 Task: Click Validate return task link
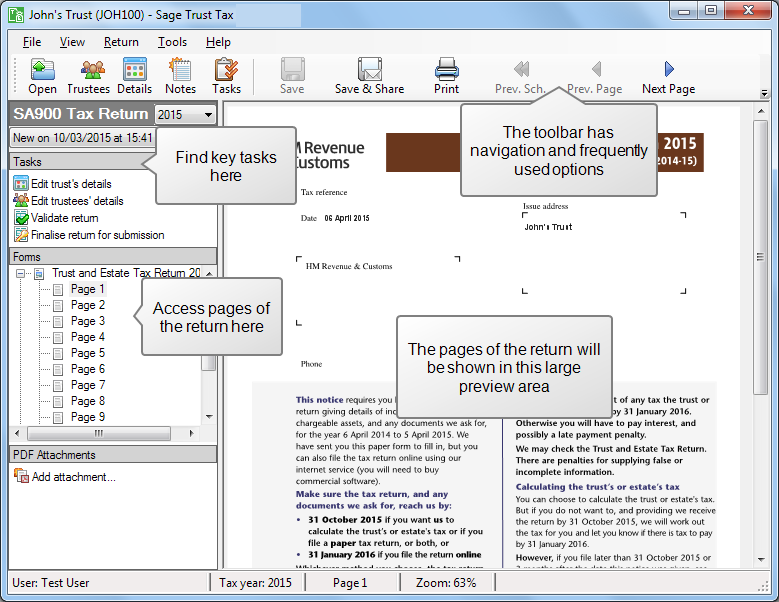pyautogui.click(x=64, y=218)
